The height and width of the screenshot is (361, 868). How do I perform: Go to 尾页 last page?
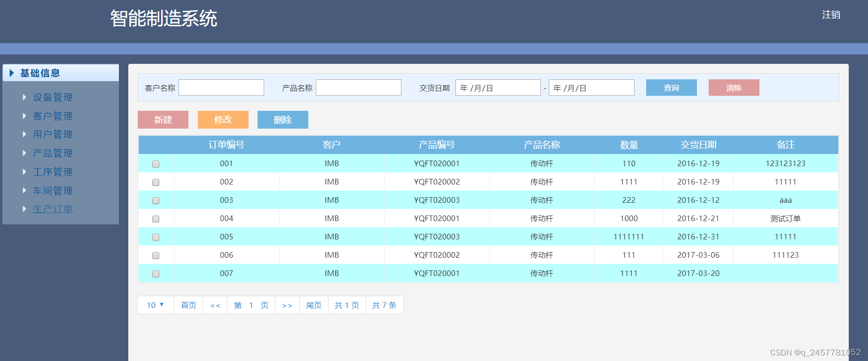click(314, 305)
